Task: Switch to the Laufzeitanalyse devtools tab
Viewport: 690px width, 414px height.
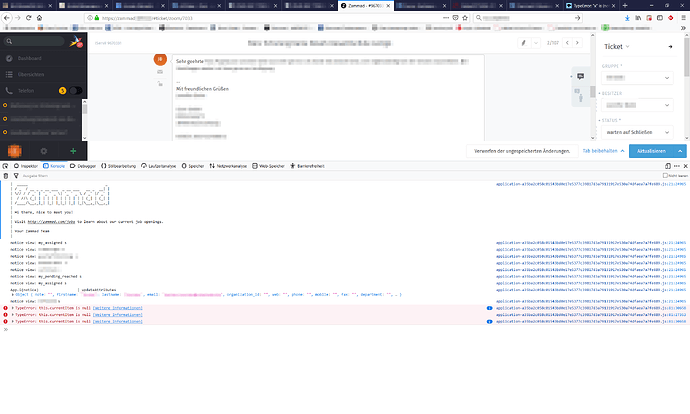Action: coord(158,166)
